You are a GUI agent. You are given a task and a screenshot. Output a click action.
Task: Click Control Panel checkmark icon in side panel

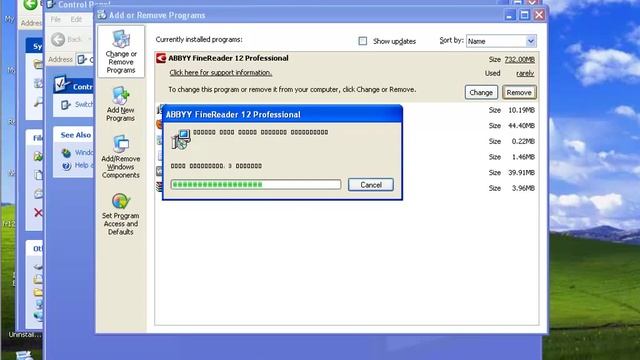click(x=62, y=84)
